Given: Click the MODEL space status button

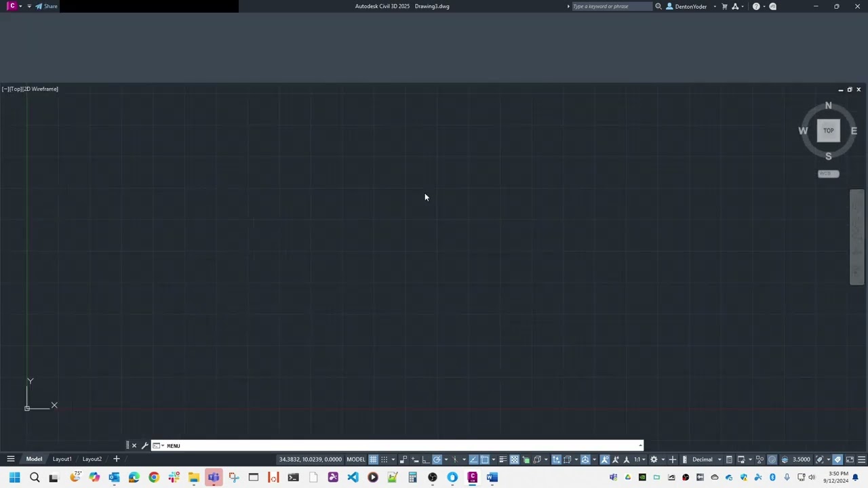Looking at the screenshot, I should click(356, 460).
